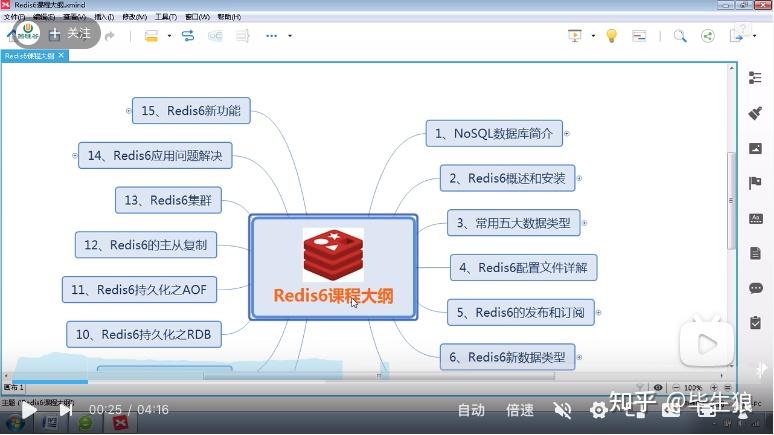Screen dimensions: 774x435
Task: Zoom in with the plus button
Action: pos(714,388)
